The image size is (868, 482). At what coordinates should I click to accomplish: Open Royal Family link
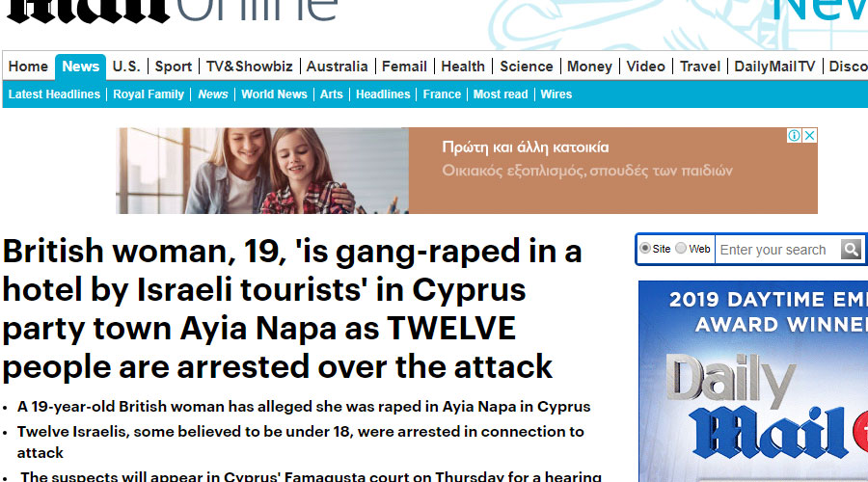(x=149, y=94)
